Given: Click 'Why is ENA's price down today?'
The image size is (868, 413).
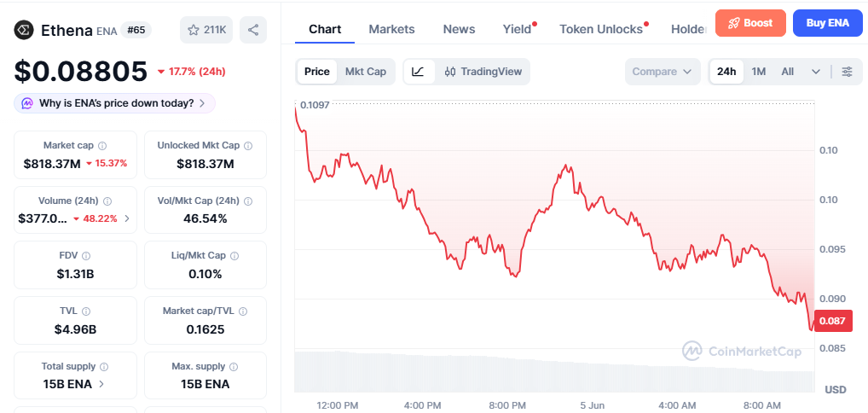Looking at the screenshot, I should point(116,103).
